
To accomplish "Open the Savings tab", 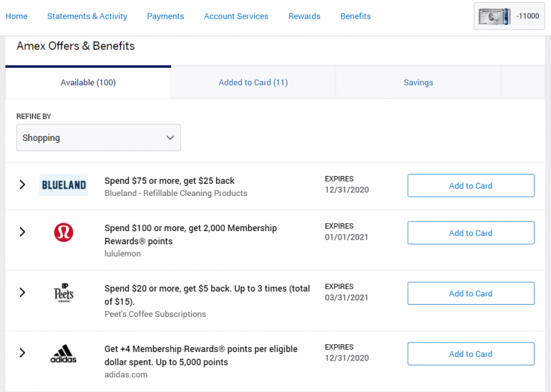I will tap(418, 82).
